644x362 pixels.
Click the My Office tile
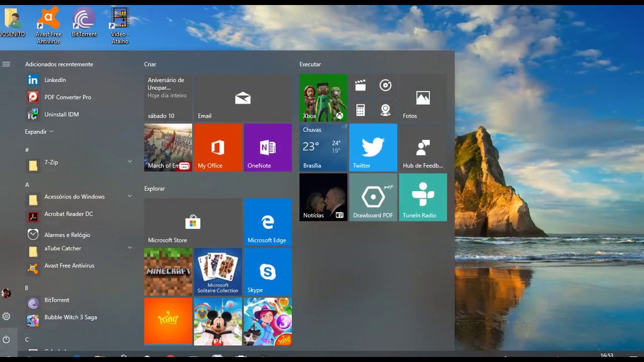(x=218, y=147)
